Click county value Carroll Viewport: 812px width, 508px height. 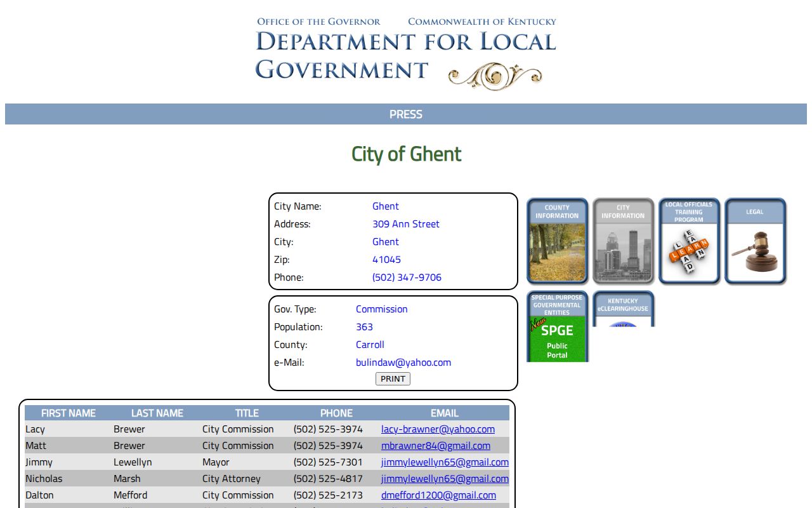click(370, 345)
